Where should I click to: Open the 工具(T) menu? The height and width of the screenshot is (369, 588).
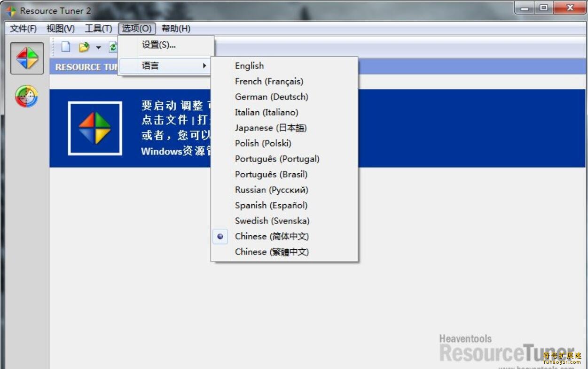(98, 29)
